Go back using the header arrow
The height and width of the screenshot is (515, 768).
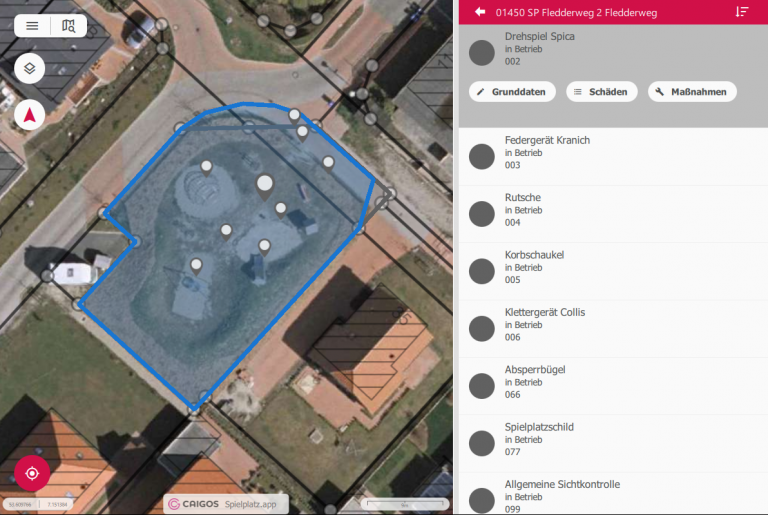pyautogui.click(x=480, y=12)
